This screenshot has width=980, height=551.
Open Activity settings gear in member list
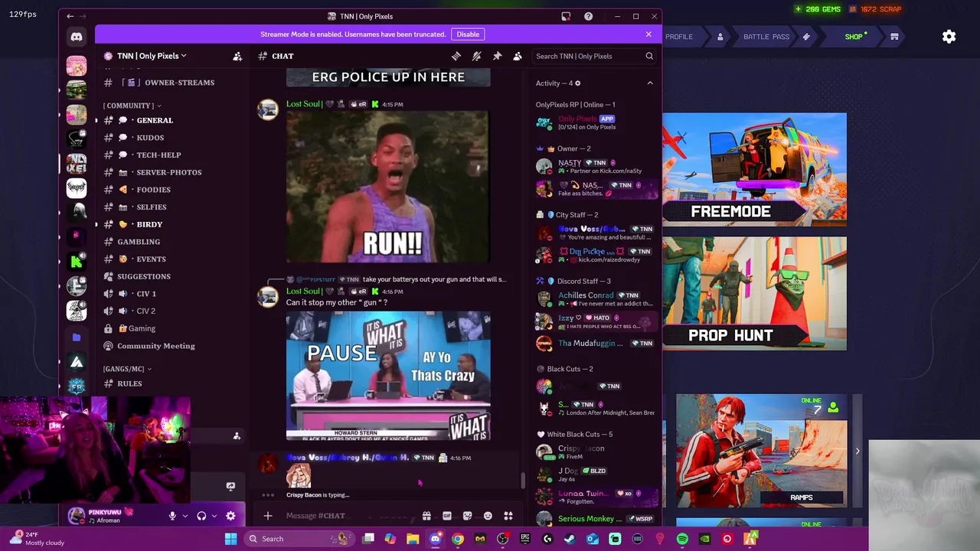[x=578, y=83]
